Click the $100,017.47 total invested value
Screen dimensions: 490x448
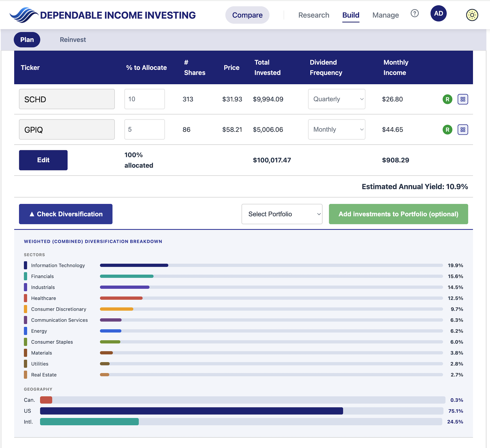tap(272, 160)
